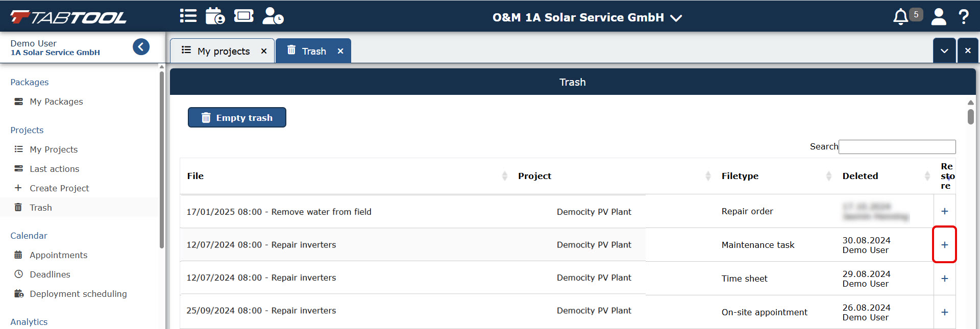Screen dimensions: 980x329
Task: Restore the Maintenance task row
Action: pyautogui.click(x=945, y=245)
